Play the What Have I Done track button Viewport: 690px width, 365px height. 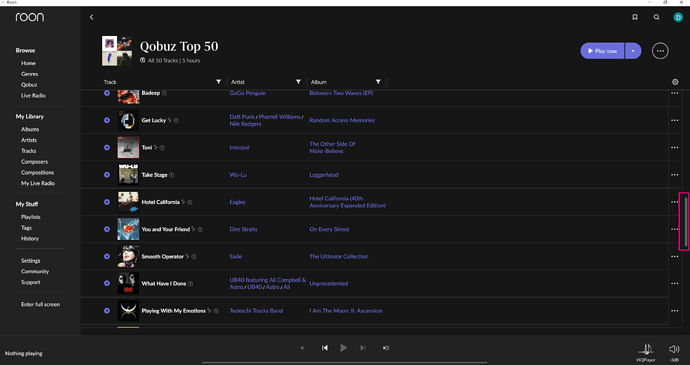pyautogui.click(x=106, y=284)
